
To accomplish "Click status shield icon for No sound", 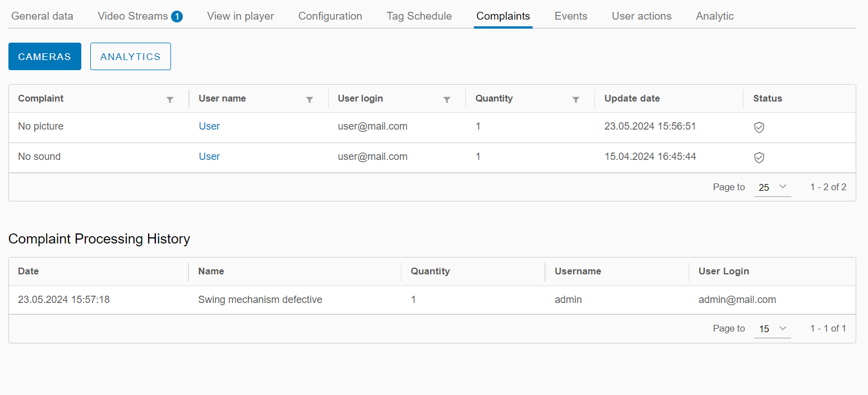I will pos(759,158).
